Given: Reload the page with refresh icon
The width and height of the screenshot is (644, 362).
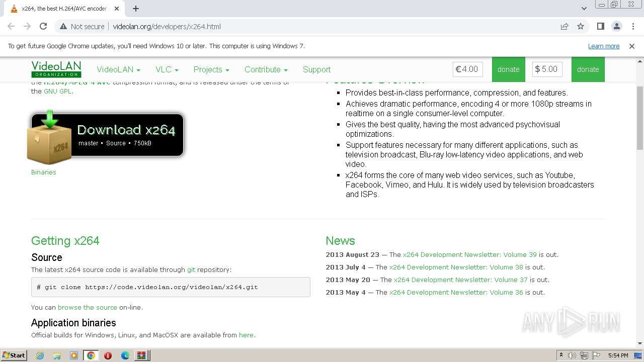Looking at the screenshot, I should 43,27.
